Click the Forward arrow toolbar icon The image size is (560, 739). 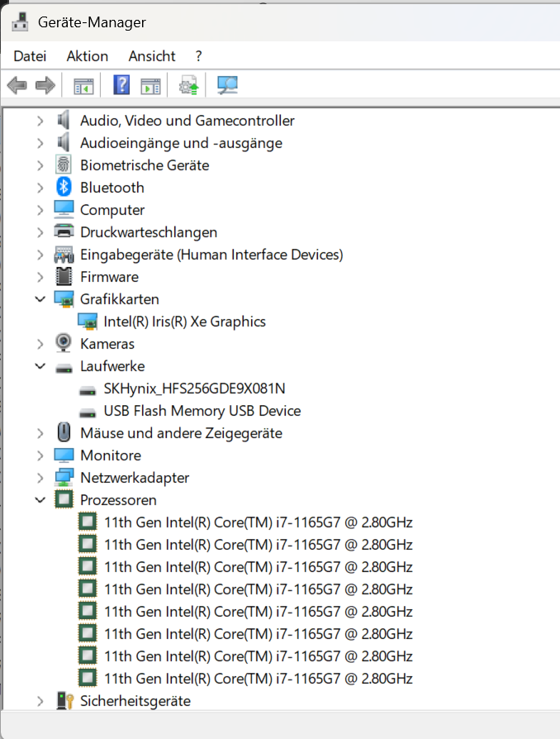coord(45,86)
